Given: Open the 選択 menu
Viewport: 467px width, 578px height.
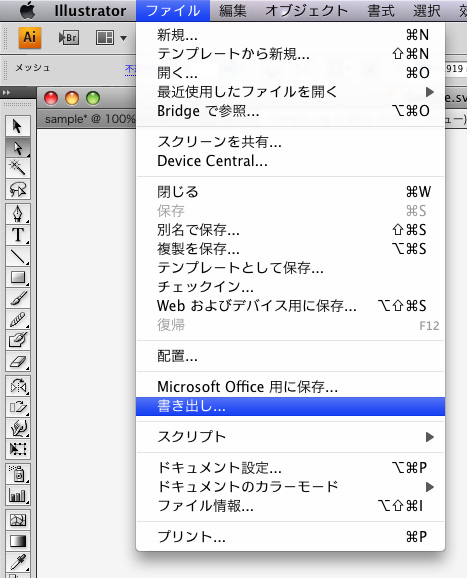Looking at the screenshot, I should (x=427, y=11).
